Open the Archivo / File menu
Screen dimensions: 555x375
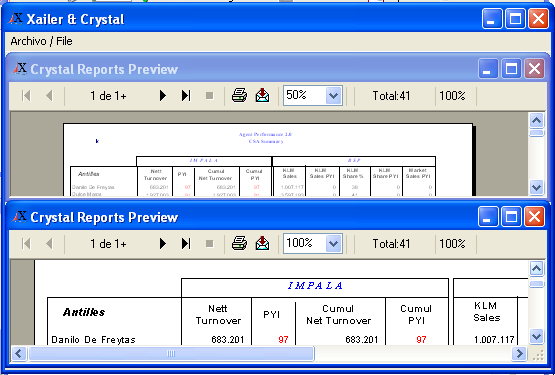click(x=41, y=41)
